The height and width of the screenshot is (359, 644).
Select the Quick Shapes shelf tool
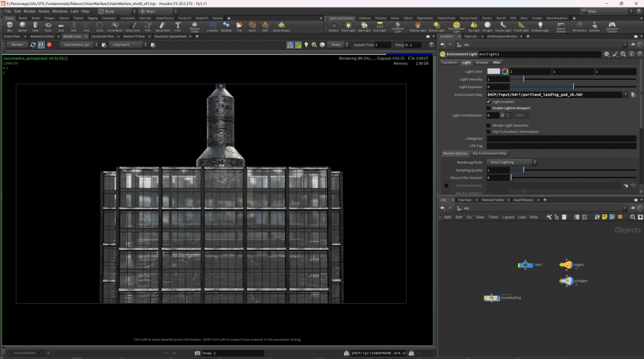click(x=281, y=26)
